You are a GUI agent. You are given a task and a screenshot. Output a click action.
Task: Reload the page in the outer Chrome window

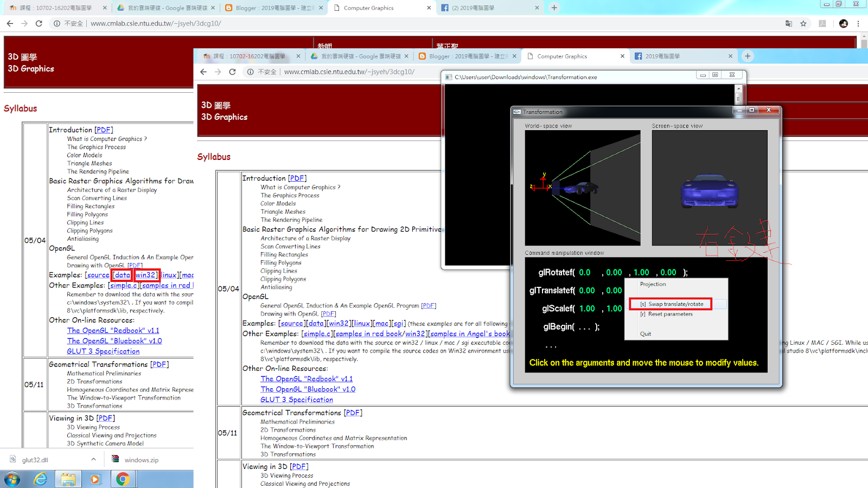click(39, 23)
